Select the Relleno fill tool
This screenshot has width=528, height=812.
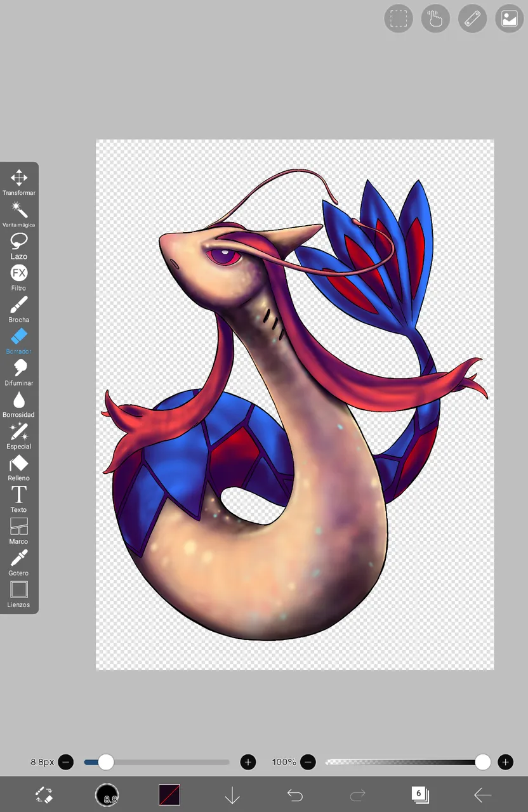(18, 468)
